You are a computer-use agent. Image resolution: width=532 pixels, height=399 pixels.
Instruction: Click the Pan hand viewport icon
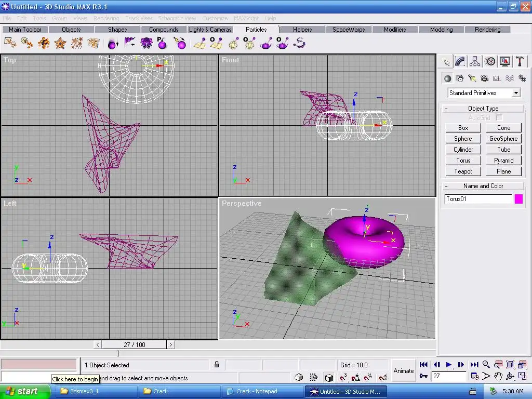[x=498, y=376]
